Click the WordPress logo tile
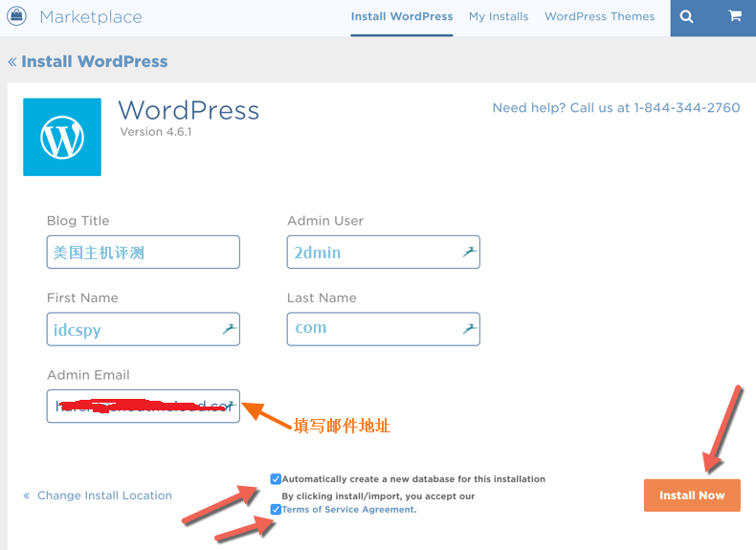756x550 pixels. [x=62, y=137]
